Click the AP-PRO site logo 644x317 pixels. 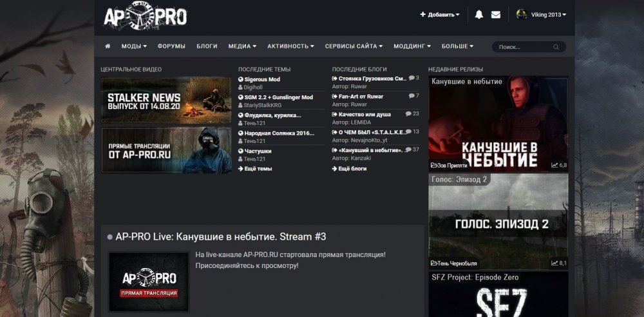pos(146,15)
